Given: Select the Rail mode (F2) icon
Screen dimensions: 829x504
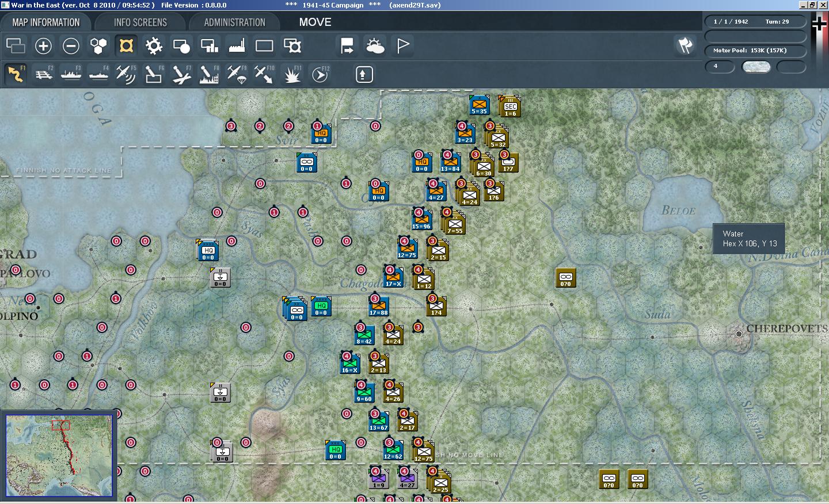Looking at the screenshot, I should point(43,74).
